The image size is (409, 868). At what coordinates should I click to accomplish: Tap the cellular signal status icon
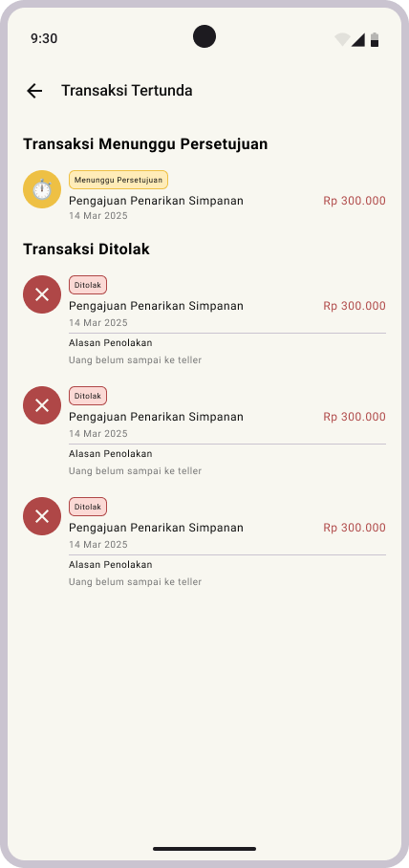pos(358,39)
